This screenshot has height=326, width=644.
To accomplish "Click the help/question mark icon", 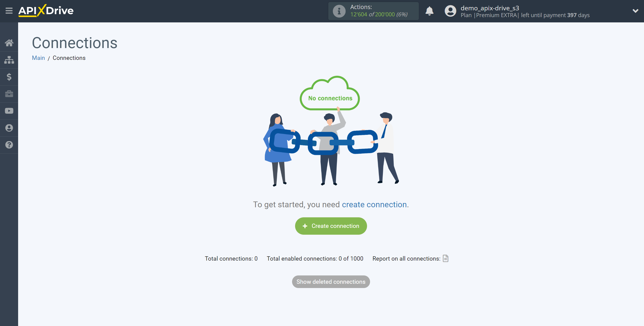I will [9, 145].
